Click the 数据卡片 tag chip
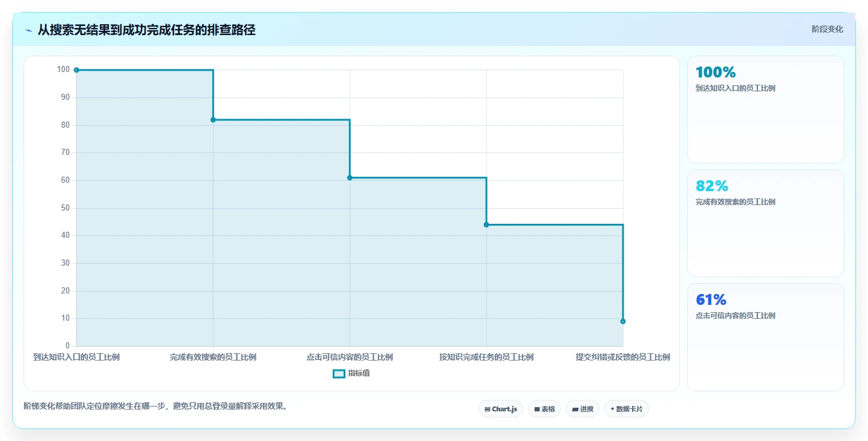 [x=627, y=409]
